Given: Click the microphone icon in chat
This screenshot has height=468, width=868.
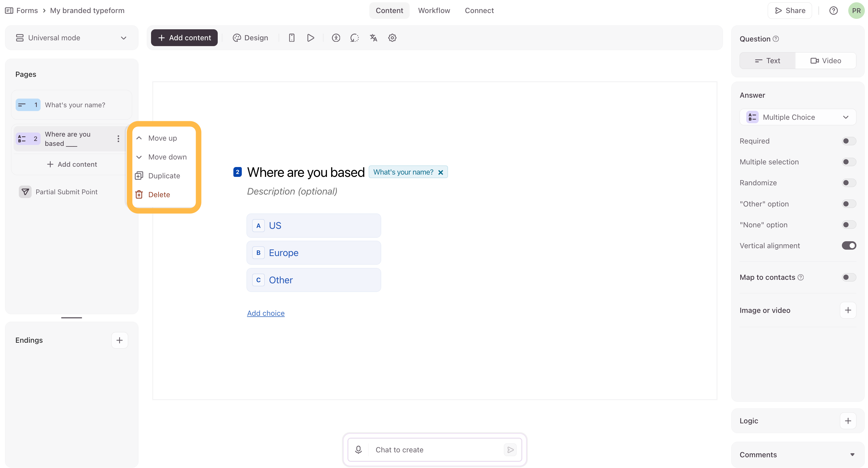Looking at the screenshot, I should point(358,449).
